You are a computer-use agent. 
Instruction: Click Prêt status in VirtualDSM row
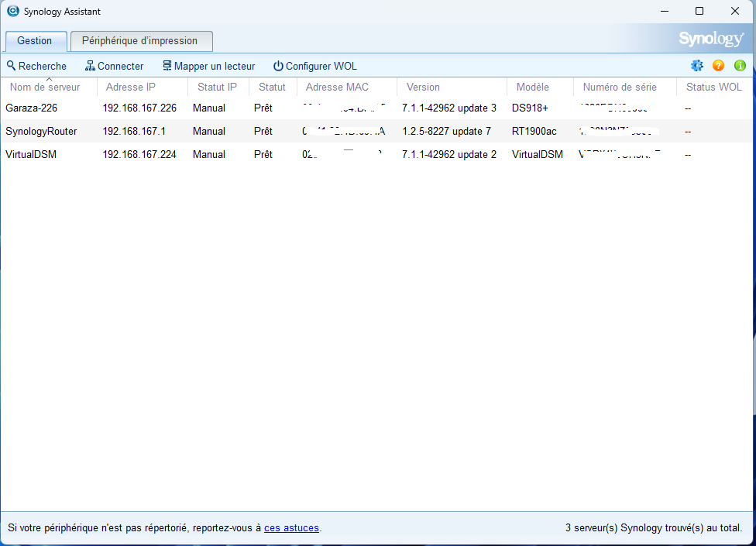[x=263, y=155]
